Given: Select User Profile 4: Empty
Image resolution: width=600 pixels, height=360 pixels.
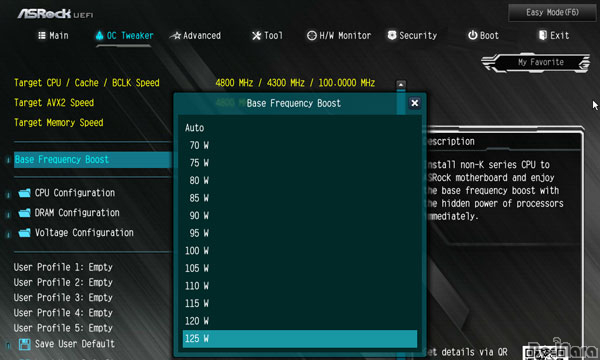Looking at the screenshot, I should pos(63,313).
